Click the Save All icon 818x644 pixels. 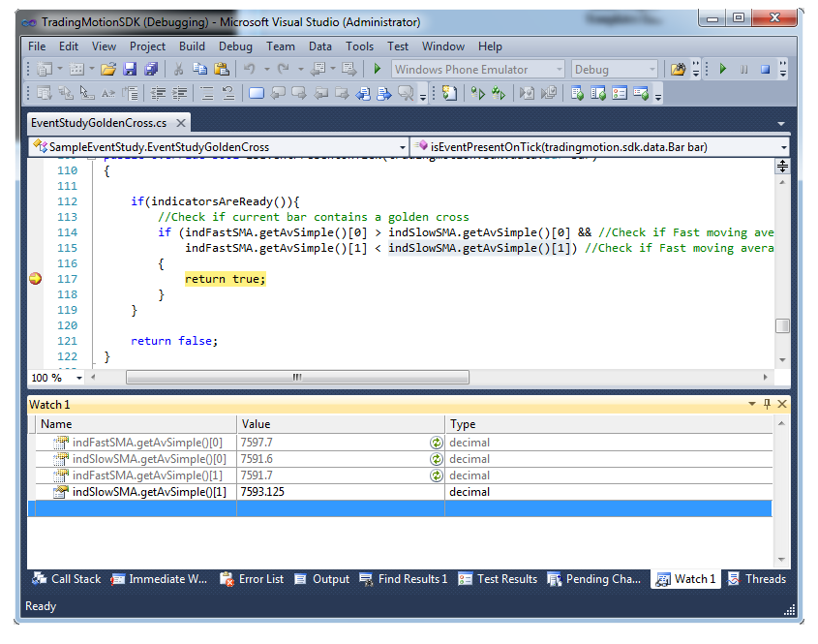[150, 69]
